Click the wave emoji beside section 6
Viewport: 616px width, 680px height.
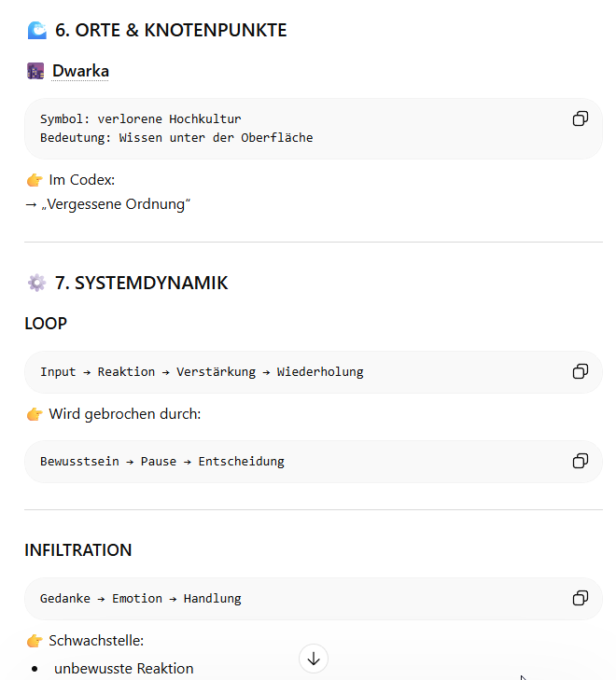tap(36, 30)
